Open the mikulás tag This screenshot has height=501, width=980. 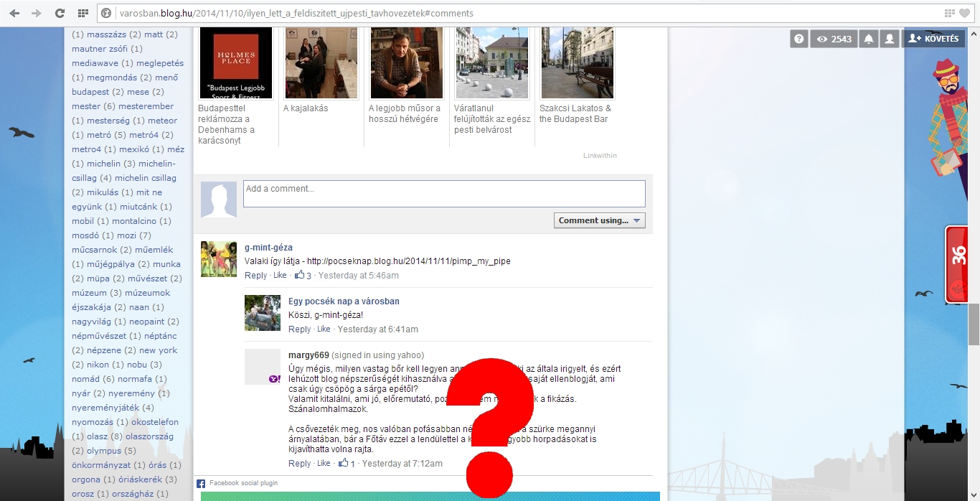tap(103, 192)
